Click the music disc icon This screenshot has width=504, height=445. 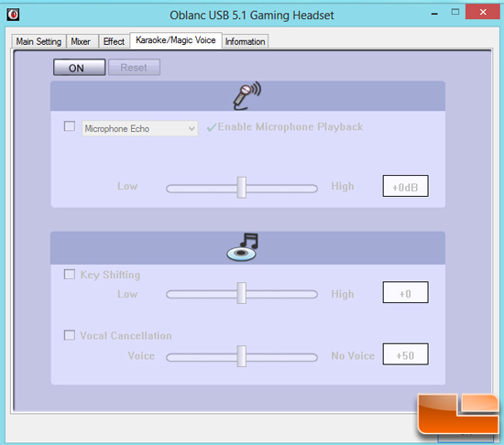pyautogui.click(x=242, y=247)
